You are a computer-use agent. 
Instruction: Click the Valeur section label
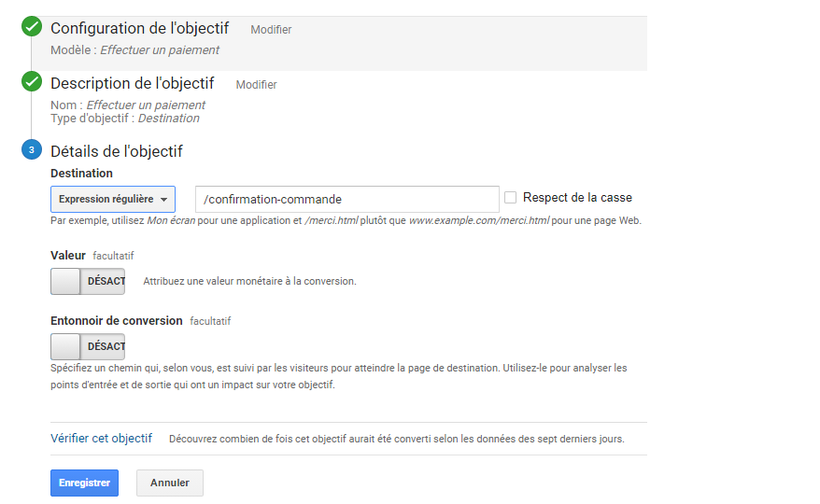[x=67, y=255]
